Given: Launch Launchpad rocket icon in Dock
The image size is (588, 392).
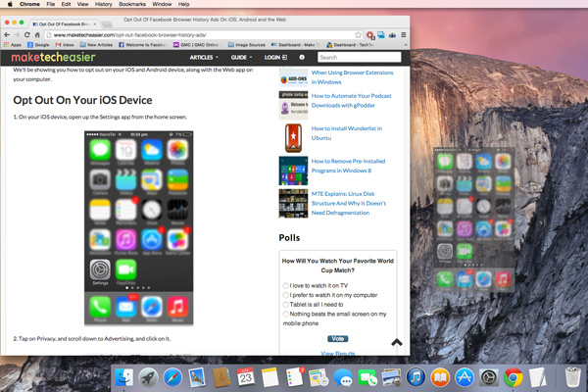Looking at the screenshot, I should [x=148, y=377].
